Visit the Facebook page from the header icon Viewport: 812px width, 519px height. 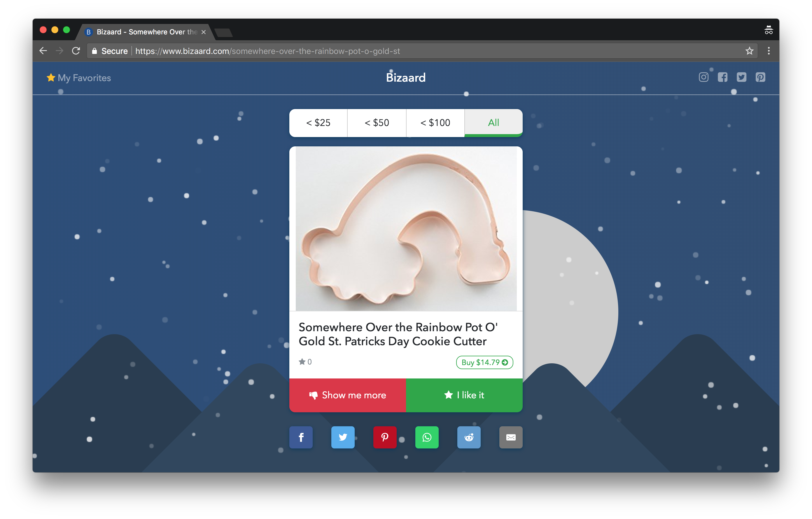coord(722,77)
